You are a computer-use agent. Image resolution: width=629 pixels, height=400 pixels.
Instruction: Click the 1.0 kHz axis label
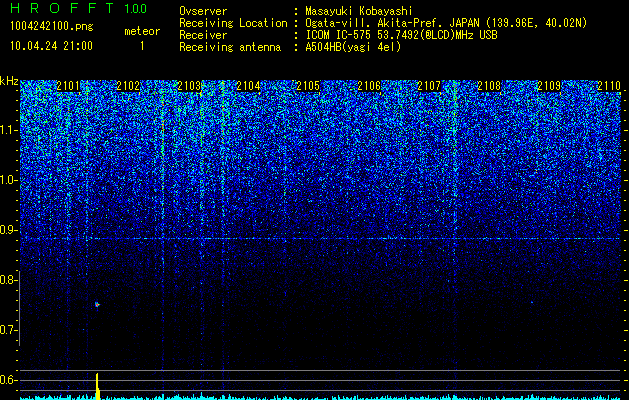[x=8, y=180]
